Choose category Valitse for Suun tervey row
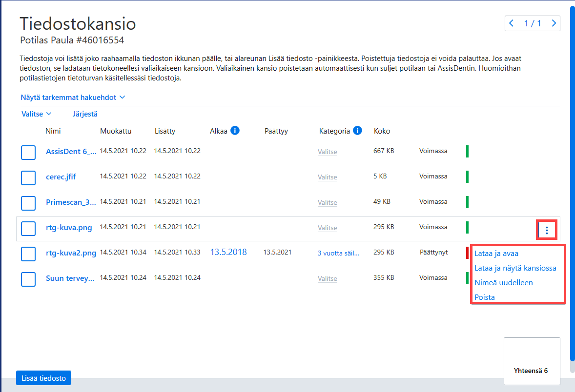 [328, 278]
